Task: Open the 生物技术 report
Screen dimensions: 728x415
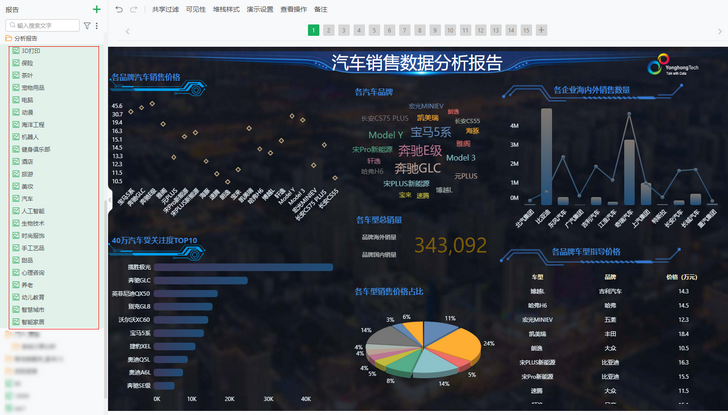Action: tap(32, 223)
